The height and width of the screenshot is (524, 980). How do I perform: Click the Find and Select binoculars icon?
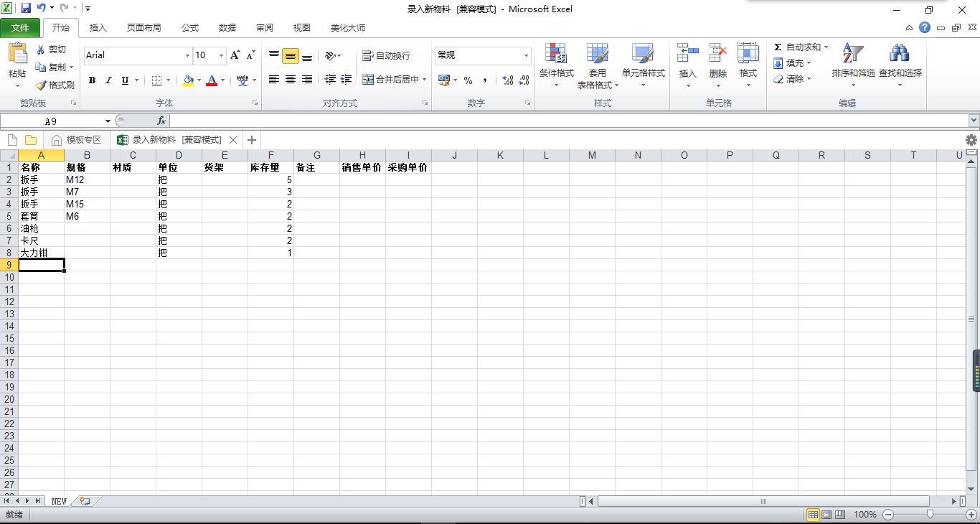900,54
